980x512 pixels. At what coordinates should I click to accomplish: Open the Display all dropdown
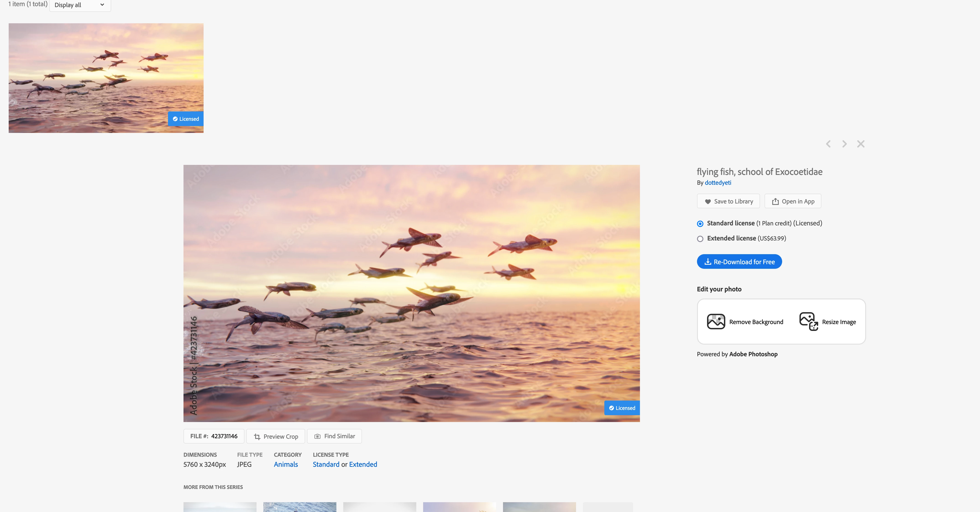tap(80, 5)
